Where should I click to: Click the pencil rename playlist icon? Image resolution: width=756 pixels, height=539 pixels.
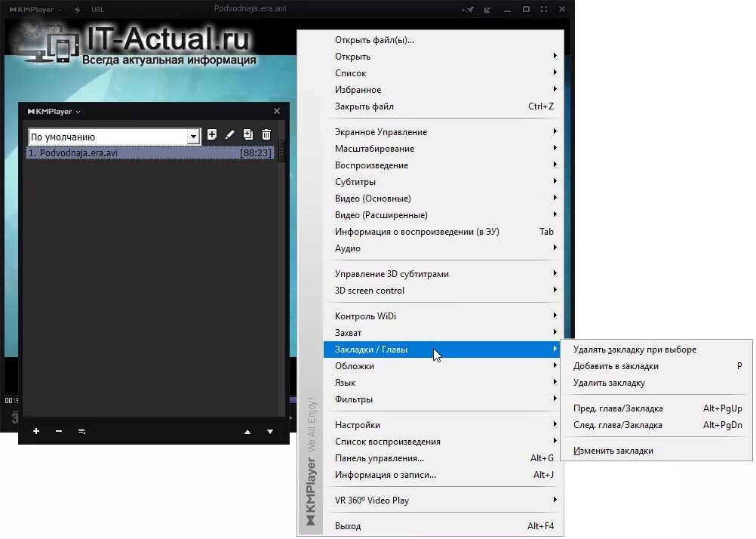click(x=229, y=134)
